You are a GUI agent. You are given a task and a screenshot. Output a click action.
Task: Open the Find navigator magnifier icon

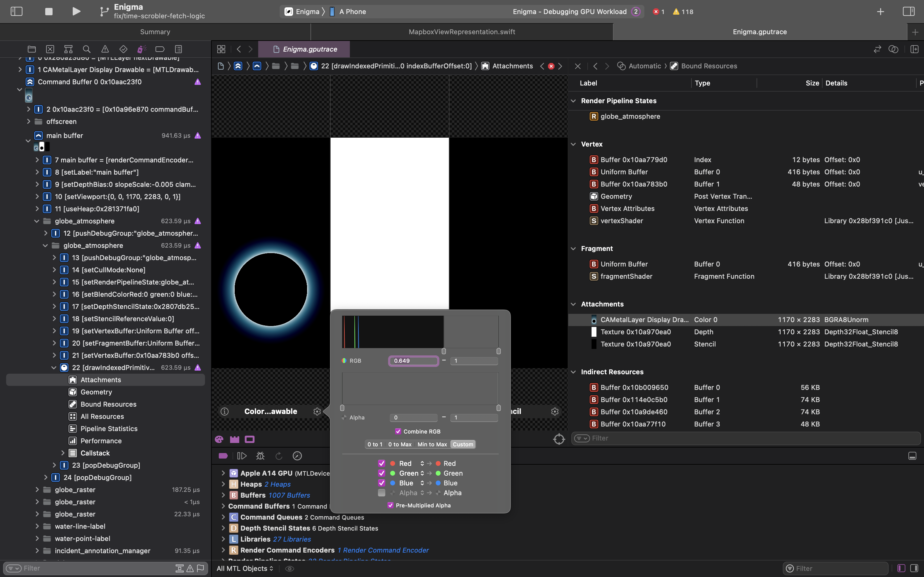pos(87,49)
